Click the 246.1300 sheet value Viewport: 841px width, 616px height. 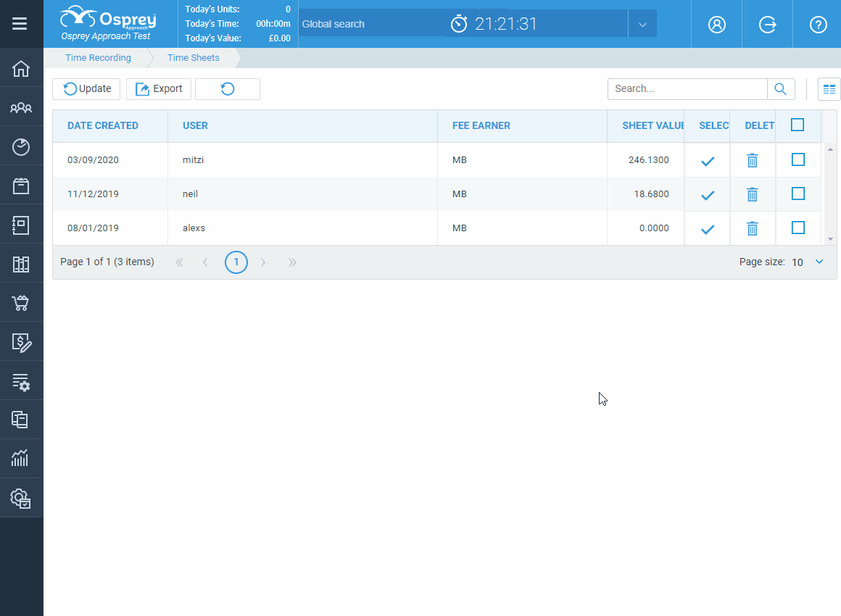pyautogui.click(x=648, y=159)
